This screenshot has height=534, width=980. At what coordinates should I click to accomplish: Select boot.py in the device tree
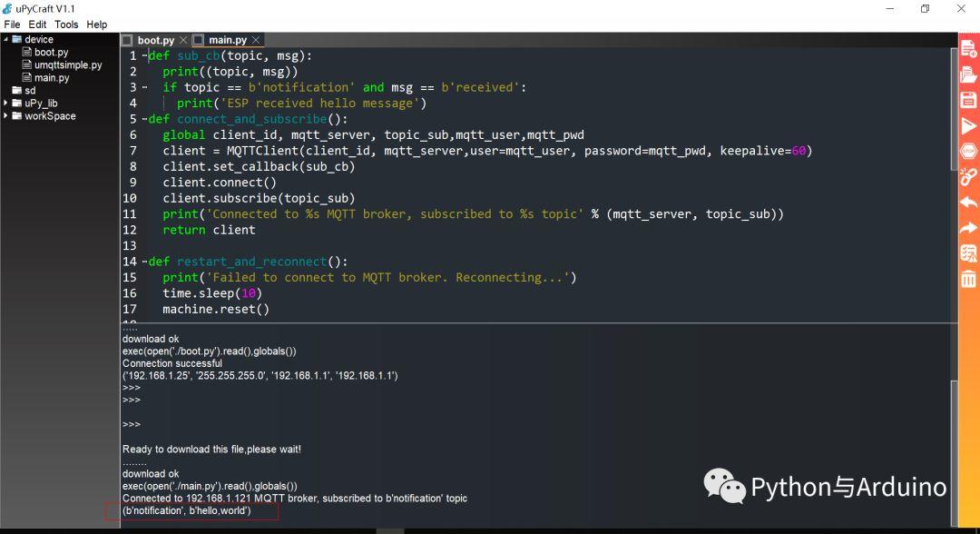pyautogui.click(x=51, y=52)
